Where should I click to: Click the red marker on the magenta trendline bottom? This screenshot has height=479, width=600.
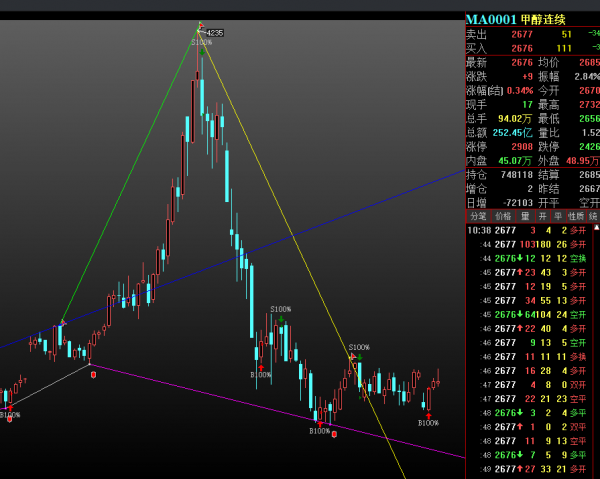[334, 432]
